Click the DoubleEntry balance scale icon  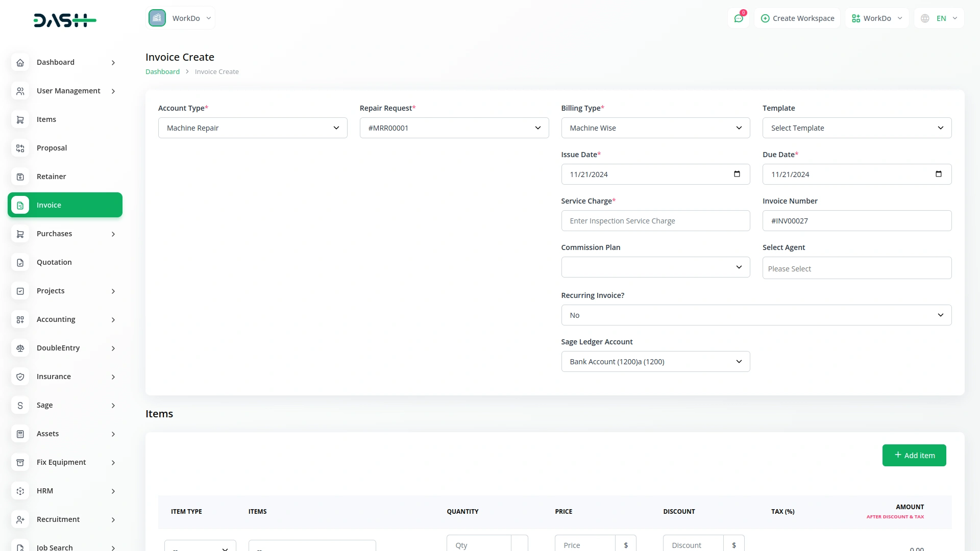[x=20, y=348]
